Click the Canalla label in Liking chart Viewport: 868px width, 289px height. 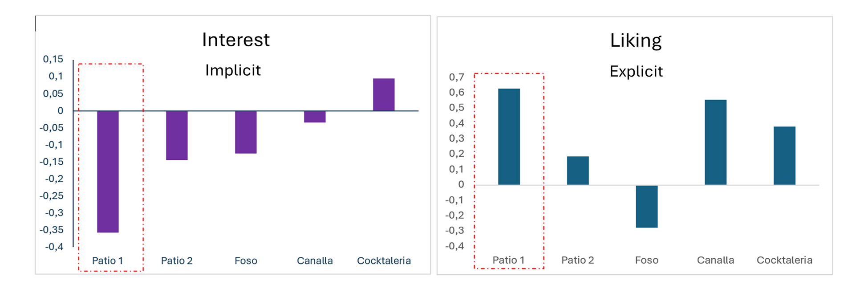point(715,260)
